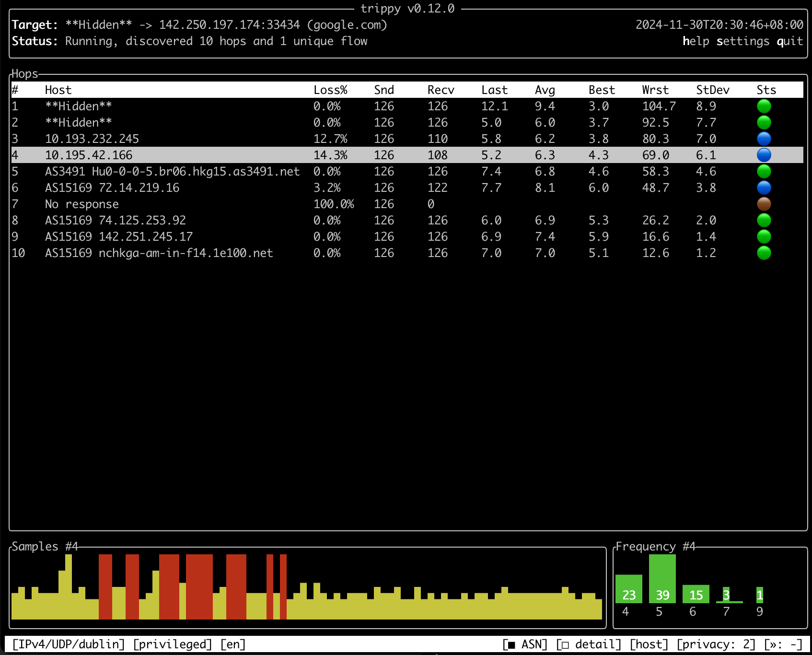Click the green status dot for nchkga-am-in-f14.1e100.net
The height and width of the screenshot is (655, 812).
coord(764,253)
